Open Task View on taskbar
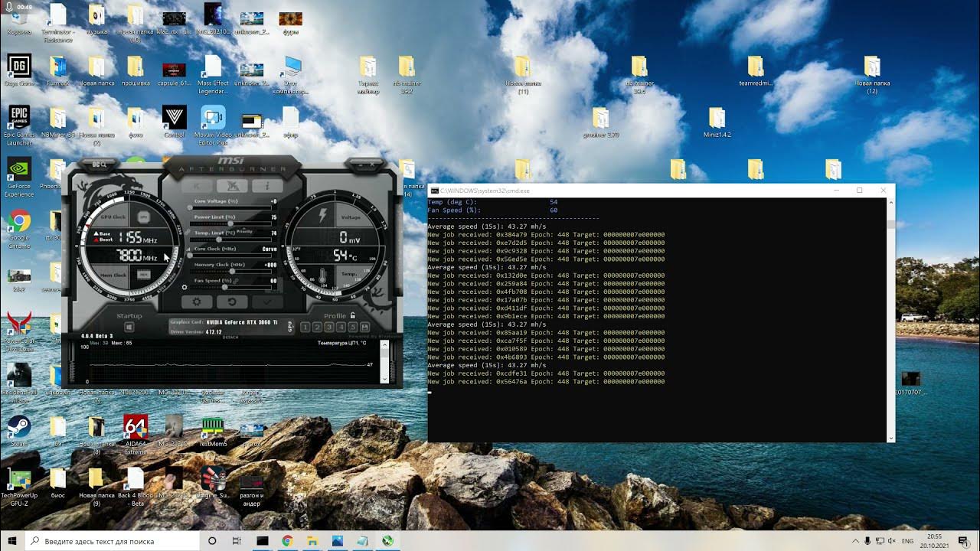Image resolution: width=980 pixels, height=551 pixels. click(237, 541)
